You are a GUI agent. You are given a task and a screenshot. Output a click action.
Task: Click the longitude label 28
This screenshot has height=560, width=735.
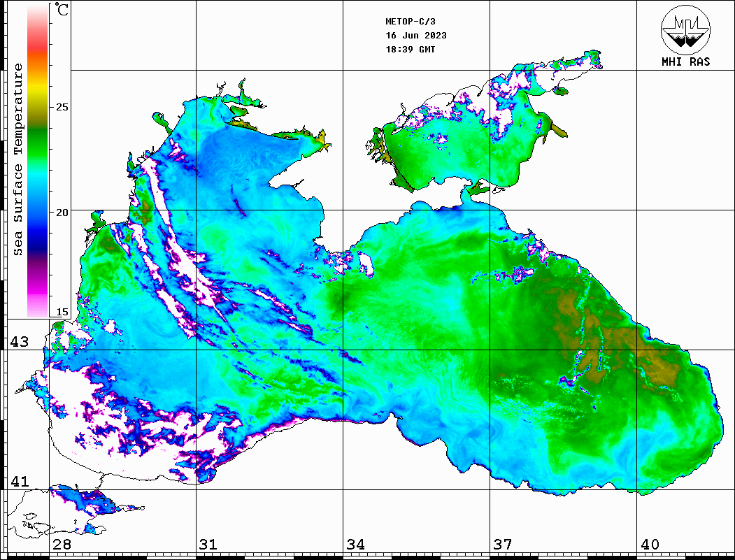click(62, 545)
